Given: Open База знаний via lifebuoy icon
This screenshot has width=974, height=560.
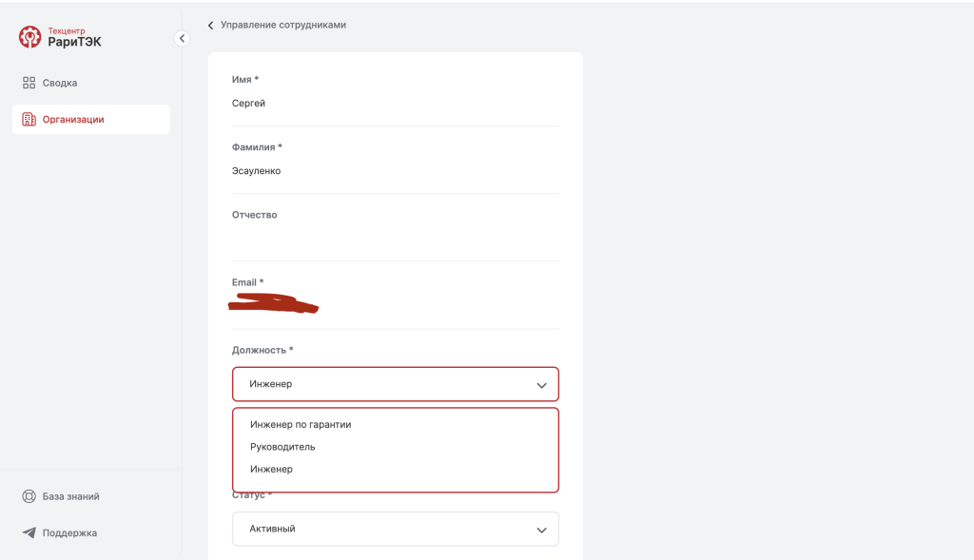Looking at the screenshot, I should (27, 495).
